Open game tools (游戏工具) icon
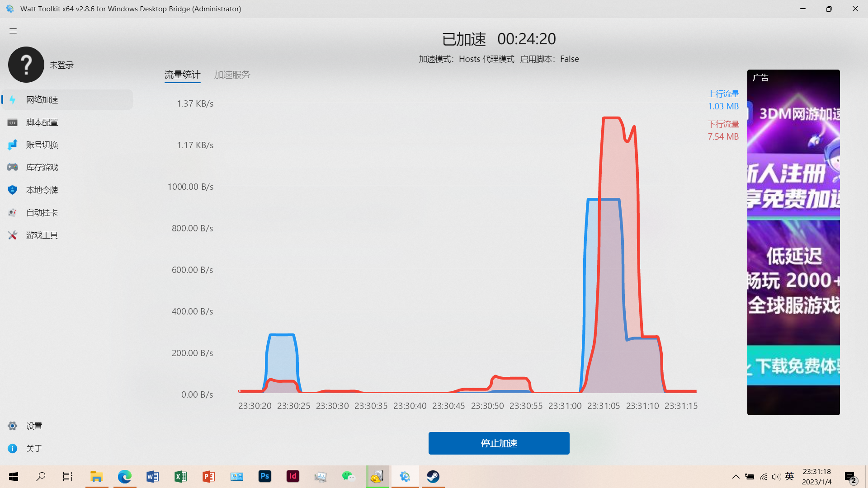The height and width of the screenshot is (488, 868). point(13,235)
